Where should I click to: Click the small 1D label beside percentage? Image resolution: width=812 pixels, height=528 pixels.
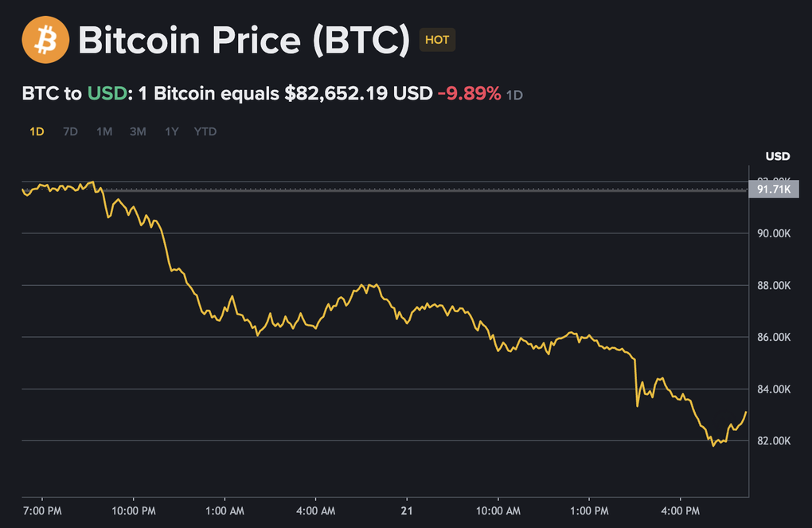[x=513, y=94]
